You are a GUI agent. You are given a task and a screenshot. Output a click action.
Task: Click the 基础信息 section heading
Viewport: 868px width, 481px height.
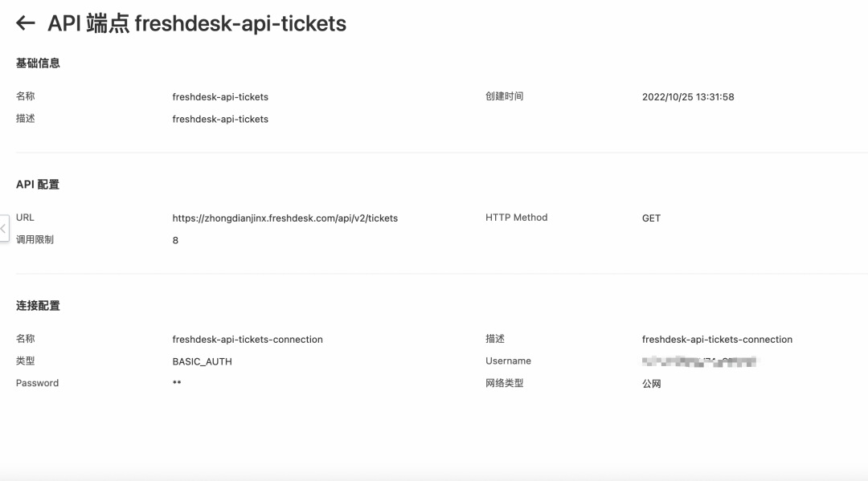tap(38, 63)
